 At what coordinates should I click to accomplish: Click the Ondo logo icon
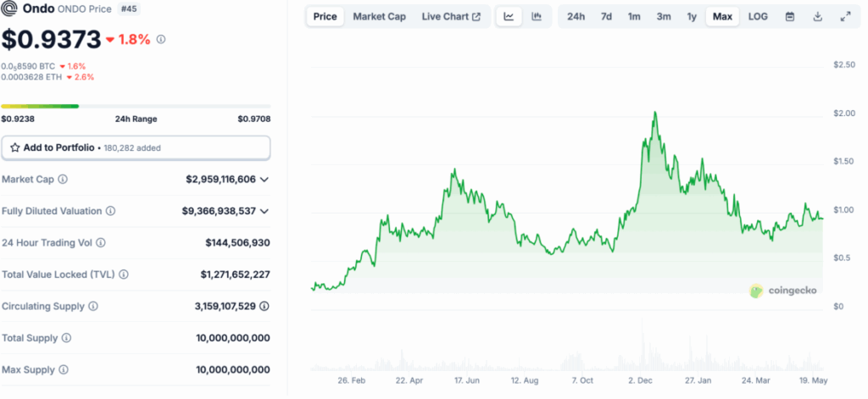(x=9, y=8)
